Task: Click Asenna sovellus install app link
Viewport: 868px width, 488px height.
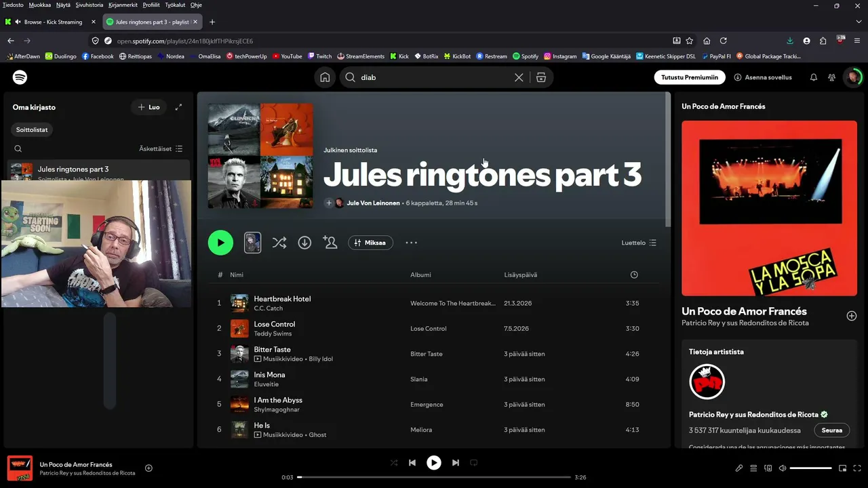Action: pos(763,77)
